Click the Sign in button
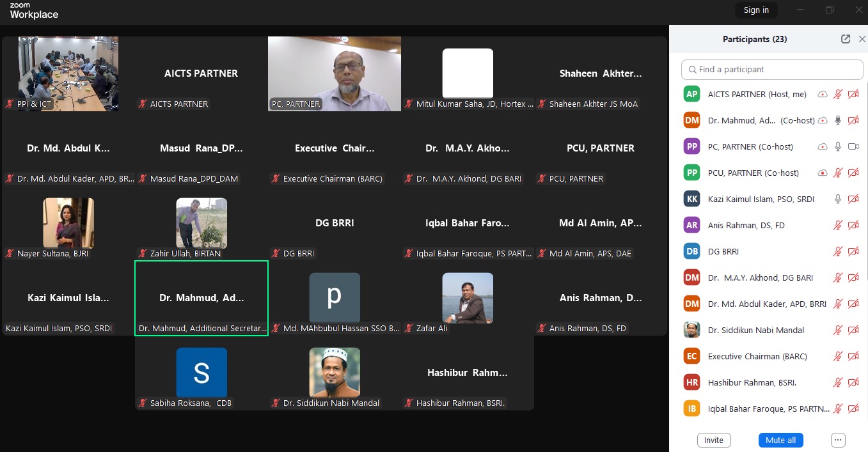 click(756, 10)
